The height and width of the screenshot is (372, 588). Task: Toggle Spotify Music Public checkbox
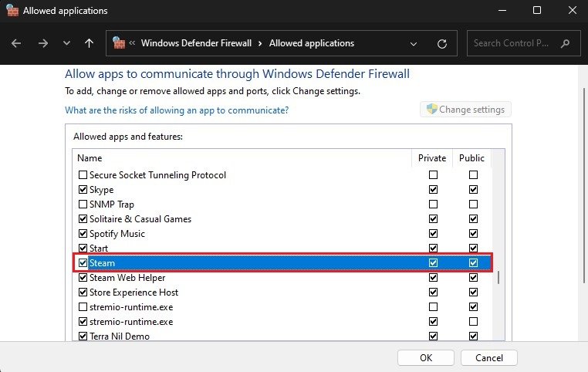point(473,234)
